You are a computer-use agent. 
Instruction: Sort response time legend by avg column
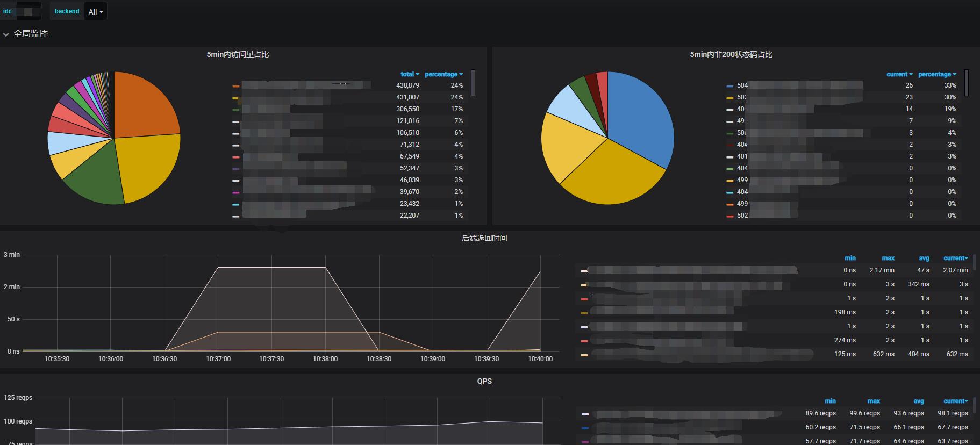[924, 258]
